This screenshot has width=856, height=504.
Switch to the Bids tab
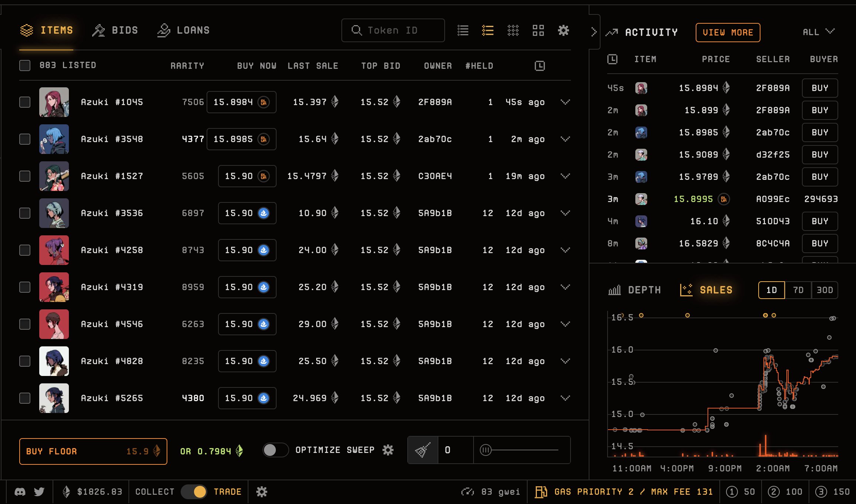[x=115, y=30]
